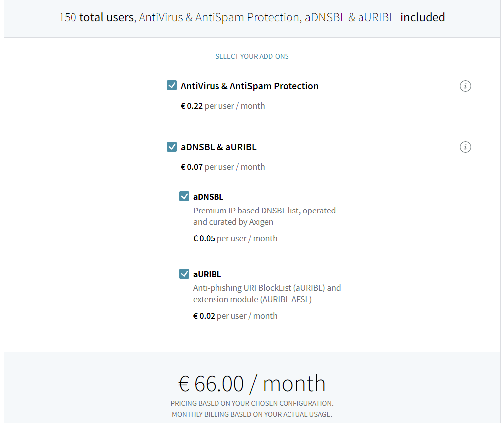Image resolution: width=504 pixels, height=423 pixels.
Task: Select the bold aDNSBL sub-option label
Action: pyautogui.click(x=208, y=197)
